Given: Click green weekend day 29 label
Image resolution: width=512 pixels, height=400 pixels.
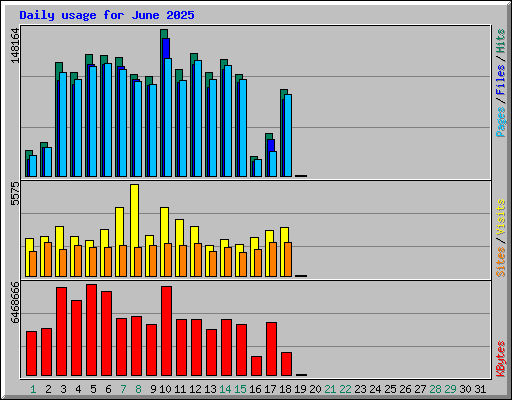Looking at the screenshot, I should pyautogui.click(x=450, y=389).
